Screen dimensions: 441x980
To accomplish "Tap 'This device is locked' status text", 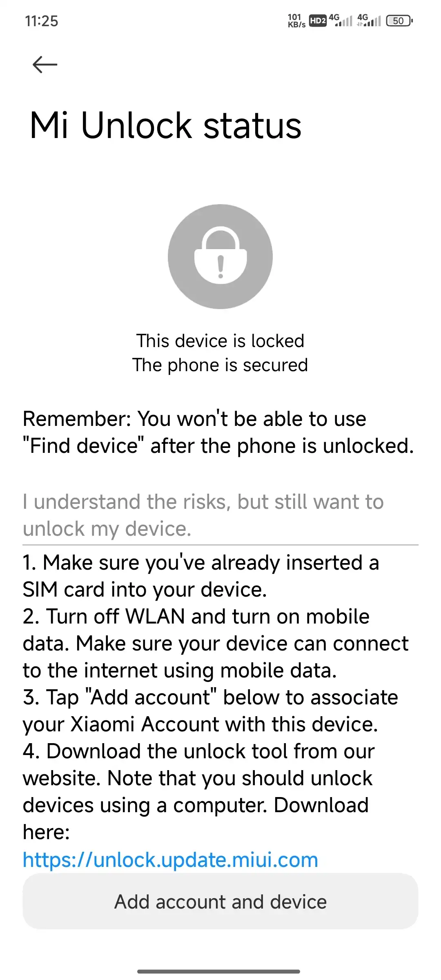I will point(220,341).
